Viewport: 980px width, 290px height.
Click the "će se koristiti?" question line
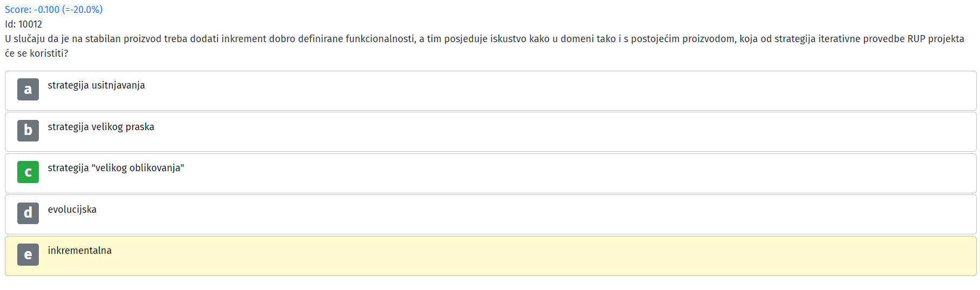coord(37,53)
